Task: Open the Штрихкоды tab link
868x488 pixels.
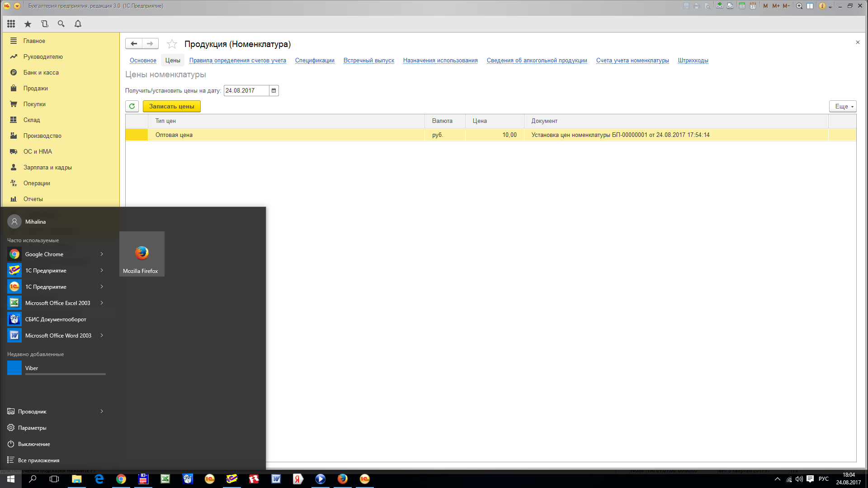Action: pyautogui.click(x=693, y=61)
